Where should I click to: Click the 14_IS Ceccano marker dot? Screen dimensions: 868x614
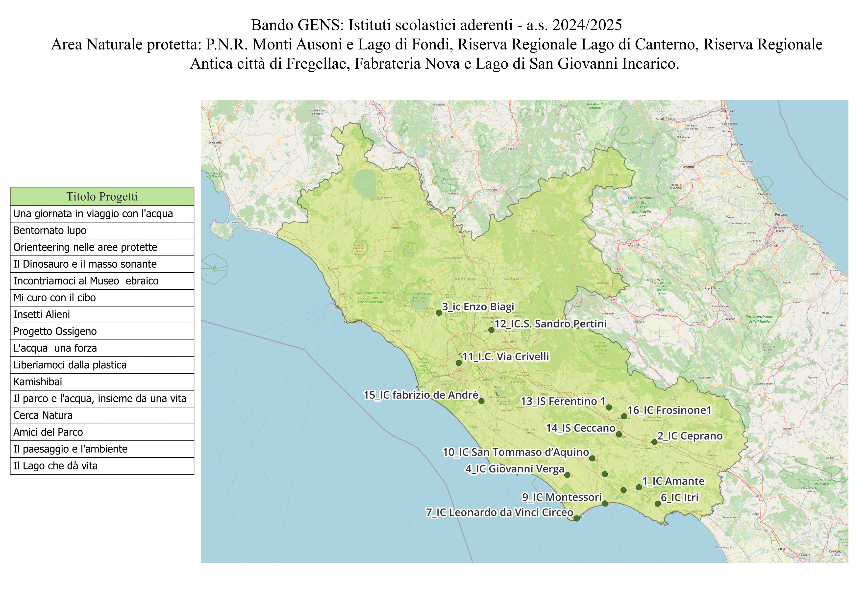tap(619, 435)
